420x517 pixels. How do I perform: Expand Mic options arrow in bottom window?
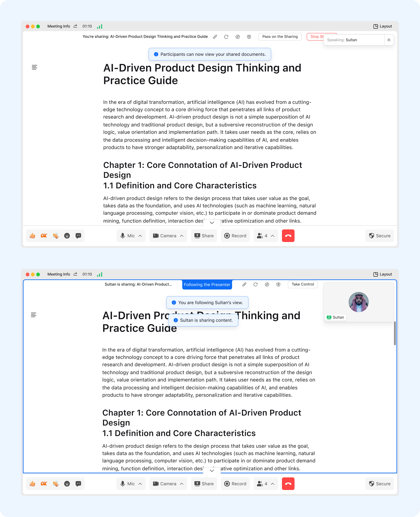tap(140, 484)
